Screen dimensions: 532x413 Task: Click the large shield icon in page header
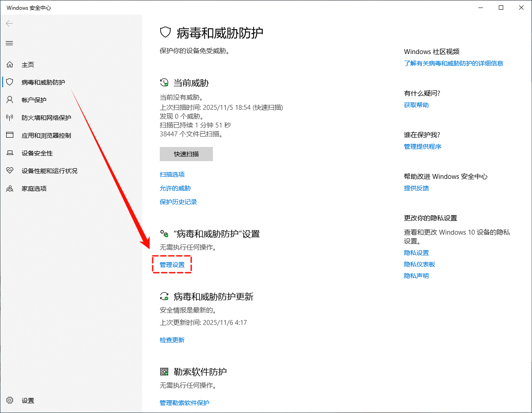click(x=165, y=32)
